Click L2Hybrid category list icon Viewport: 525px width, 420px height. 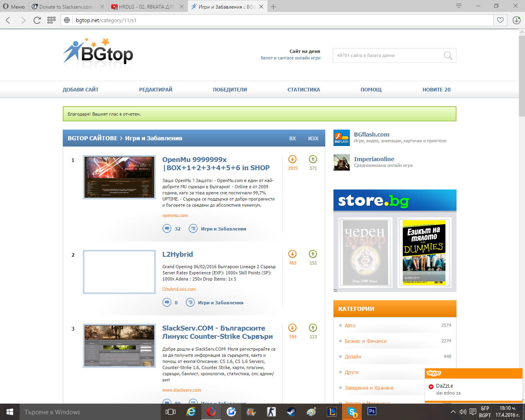tap(190, 302)
